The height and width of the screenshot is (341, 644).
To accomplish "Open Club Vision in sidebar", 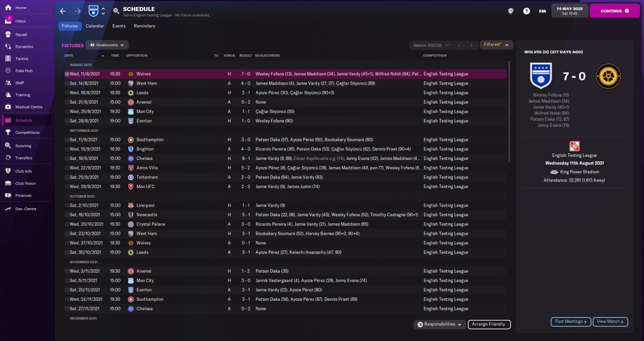I will pos(26,184).
